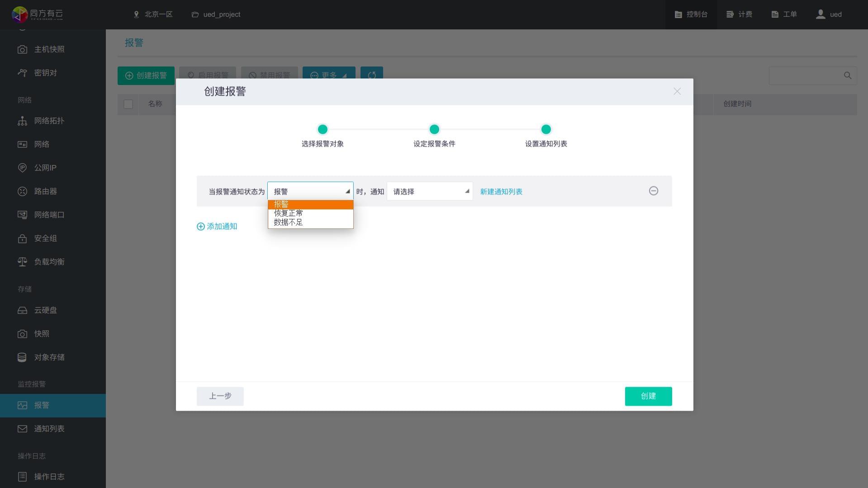
Task: Open 安全组 lock icon in sidebar
Action: point(22,238)
